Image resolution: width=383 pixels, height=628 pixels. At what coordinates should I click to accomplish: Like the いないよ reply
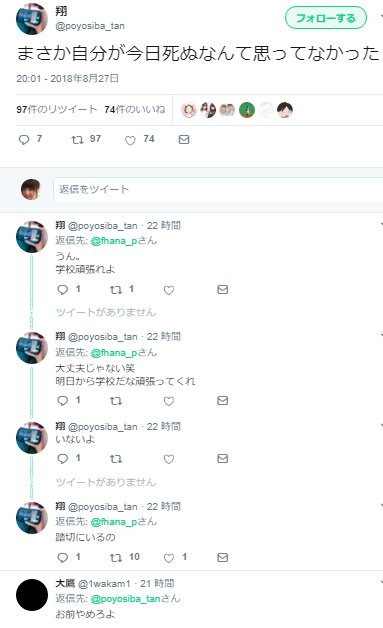(169, 459)
